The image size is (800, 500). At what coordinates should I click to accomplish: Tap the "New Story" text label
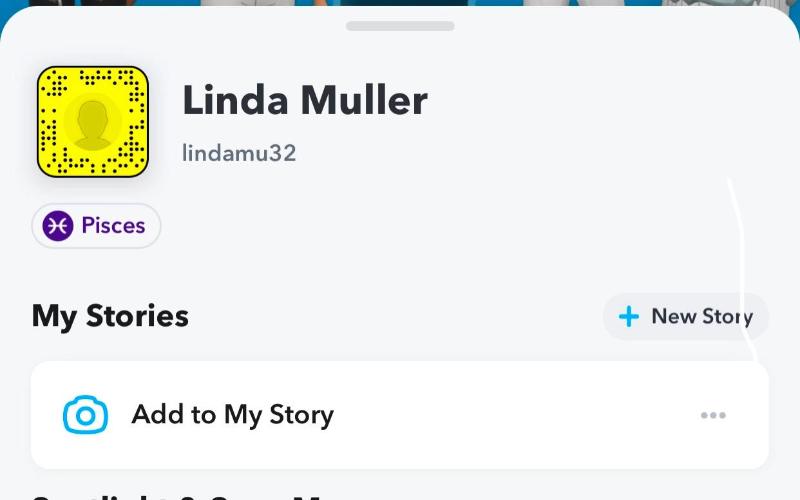click(701, 317)
